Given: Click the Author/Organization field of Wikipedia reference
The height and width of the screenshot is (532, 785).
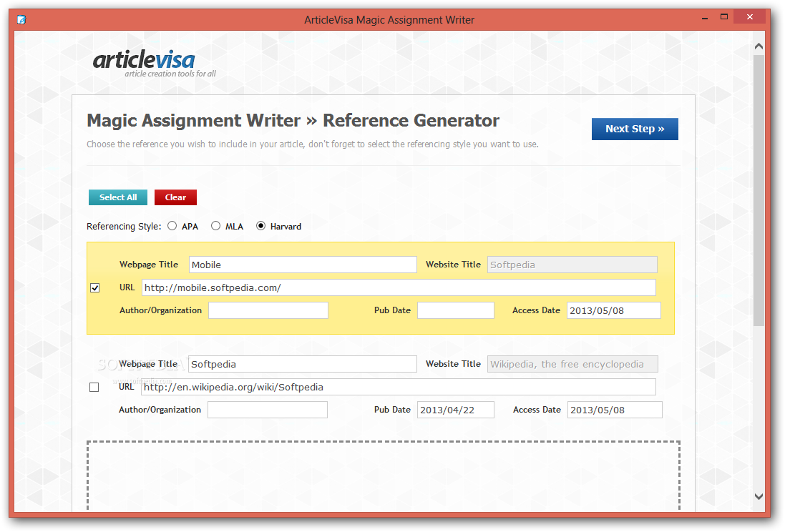Looking at the screenshot, I should (268, 410).
